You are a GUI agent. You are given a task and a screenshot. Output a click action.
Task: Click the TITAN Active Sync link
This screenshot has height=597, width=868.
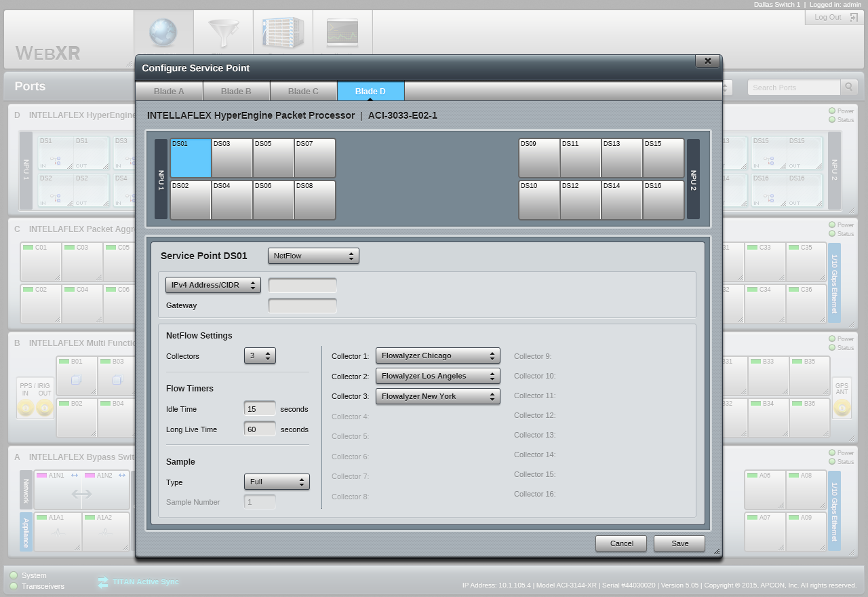pyautogui.click(x=146, y=582)
